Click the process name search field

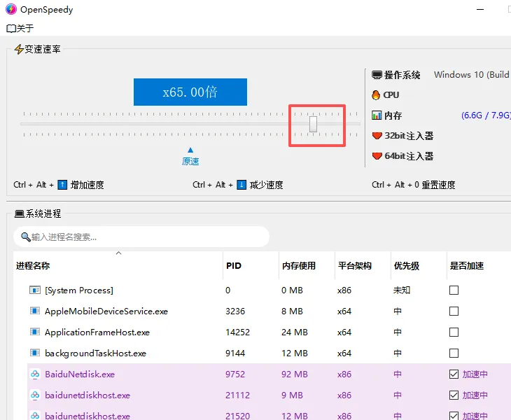tap(141, 237)
